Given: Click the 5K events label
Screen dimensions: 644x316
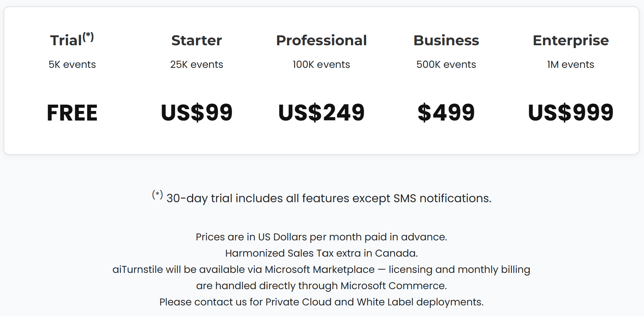Looking at the screenshot, I should pos(72,65).
